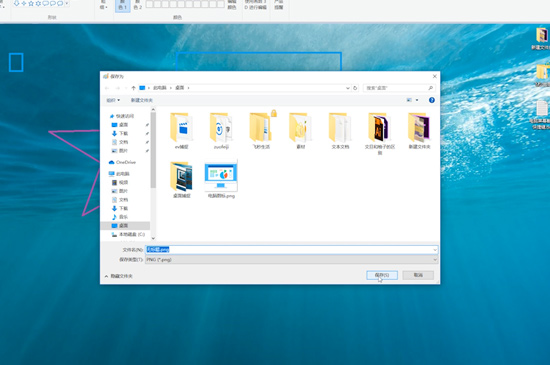The width and height of the screenshot is (550, 365).
Task: Open the help button in save dialog
Action: [x=432, y=100]
